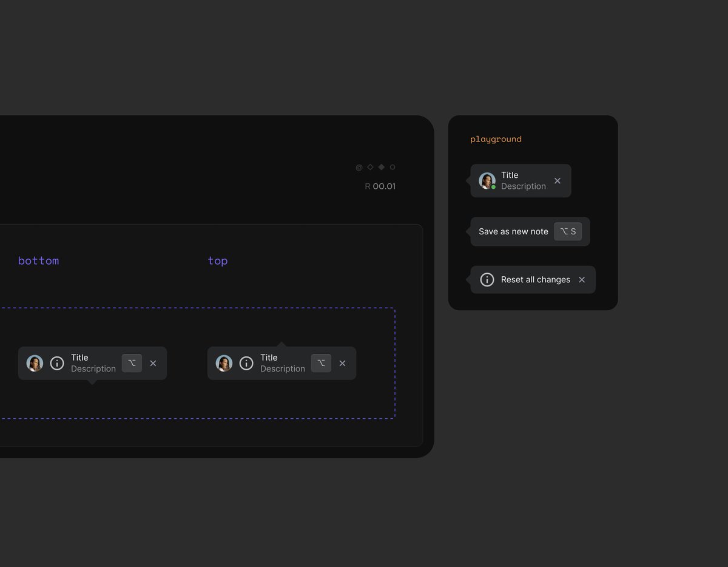Viewport: 728px width, 567px height.
Task: Click the Save as new note tooltip
Action: pos(530,231)
